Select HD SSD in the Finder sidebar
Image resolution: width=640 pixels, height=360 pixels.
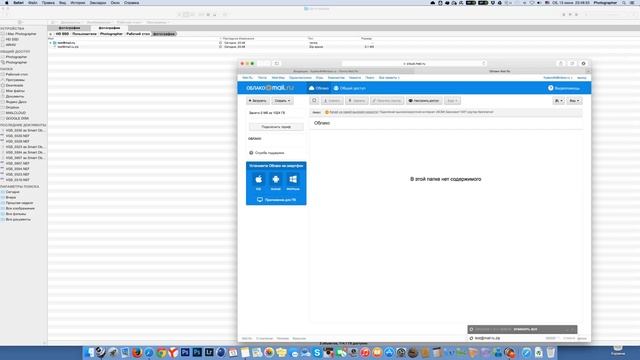click(x=12, y=39)
